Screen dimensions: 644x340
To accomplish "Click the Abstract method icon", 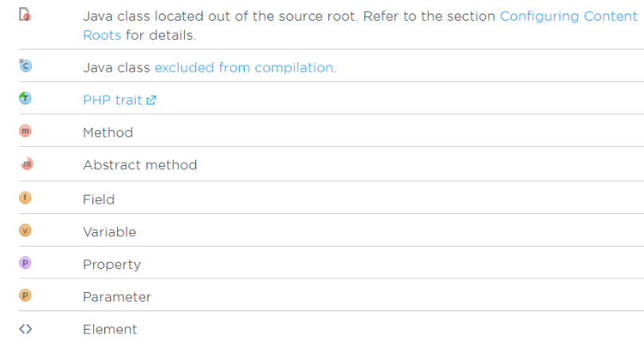I will (26, 164).
